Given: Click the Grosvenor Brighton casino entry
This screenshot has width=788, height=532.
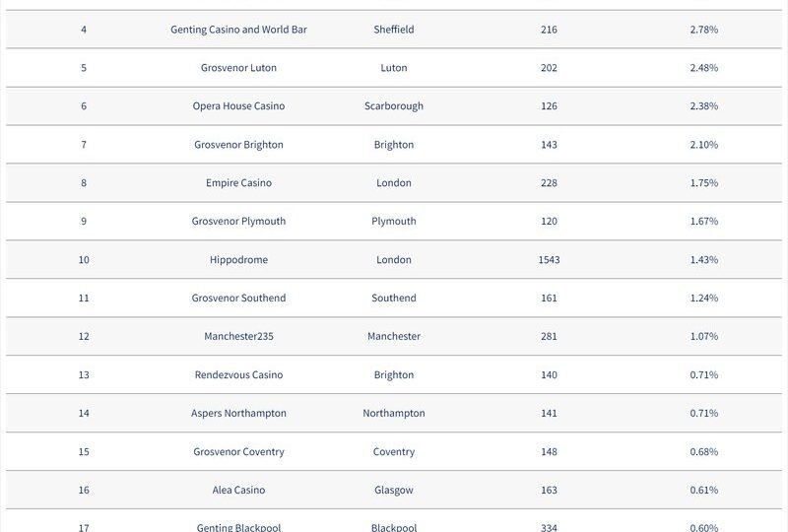Looking at the screenshot, I should pos(238,144).
